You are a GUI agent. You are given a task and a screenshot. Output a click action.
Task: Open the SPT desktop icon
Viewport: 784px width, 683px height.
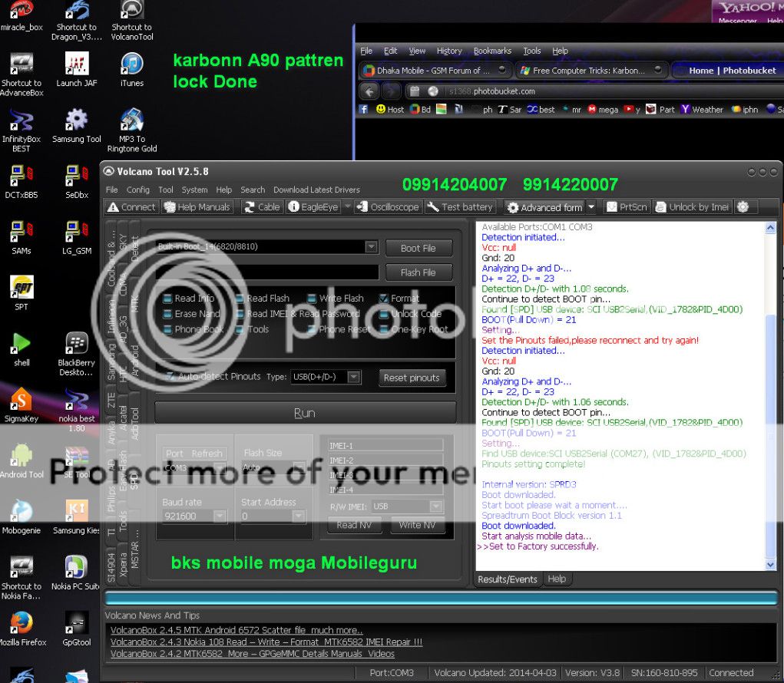pyautogui.click(x=21, y=293)
